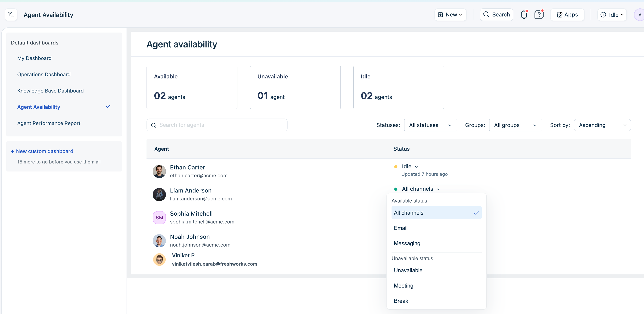This screenshot has height=314, width=644.
Task: Click New custom dashboard link
Action: 42,151
